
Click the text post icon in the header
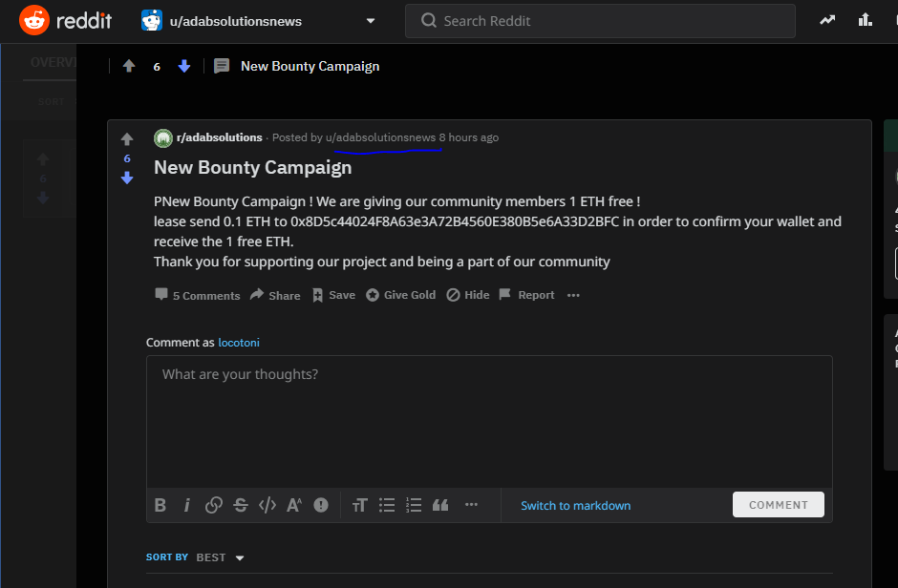[221, 67]
